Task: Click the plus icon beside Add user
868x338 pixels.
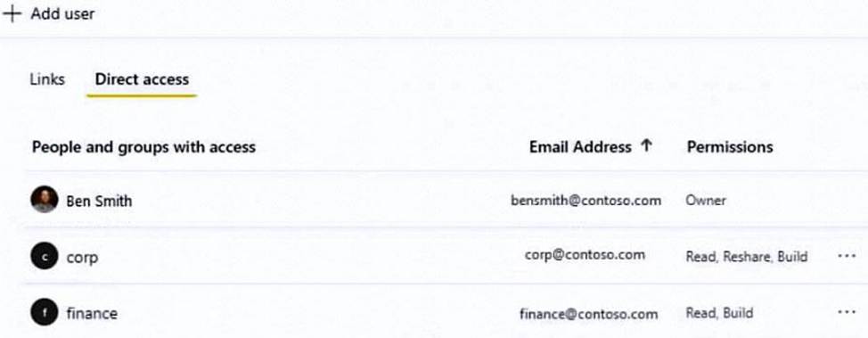Action: click(x=11, y=13)
